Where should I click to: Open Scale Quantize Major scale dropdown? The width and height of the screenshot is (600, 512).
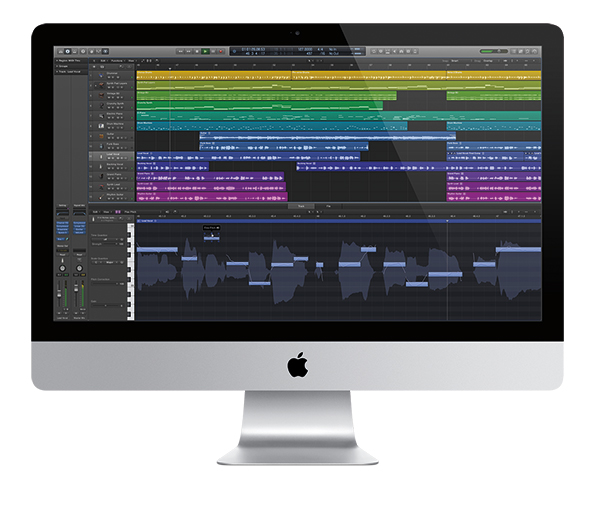pos(110,263)
